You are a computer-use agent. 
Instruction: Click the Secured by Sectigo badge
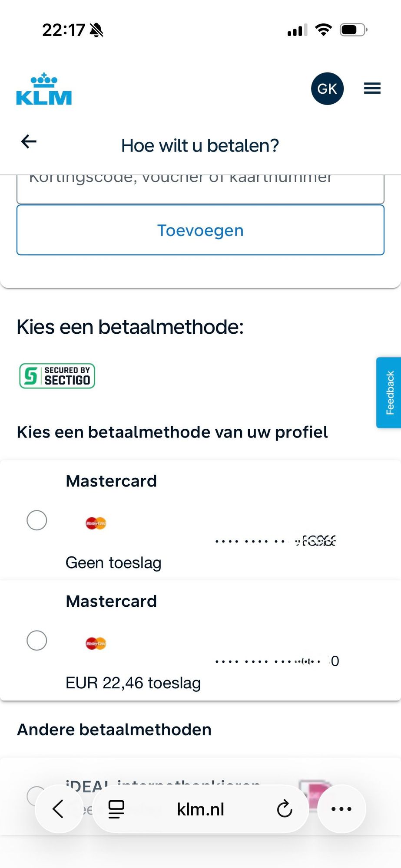57,376
